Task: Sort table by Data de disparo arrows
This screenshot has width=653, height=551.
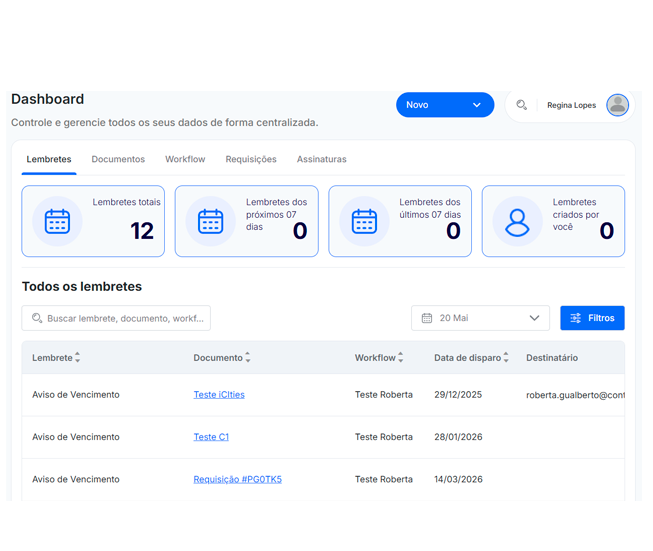Action: pyautogui.click(x=506, y=358)
